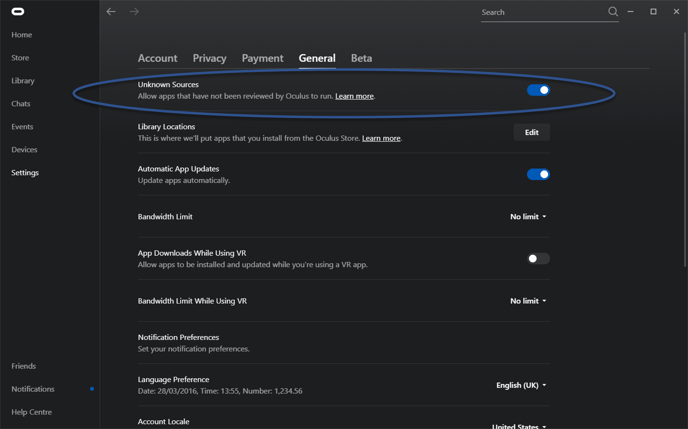Click 'Set your notification preferences.' text
The height and width of the screenshot is (429, 688).
coord(194,349)
